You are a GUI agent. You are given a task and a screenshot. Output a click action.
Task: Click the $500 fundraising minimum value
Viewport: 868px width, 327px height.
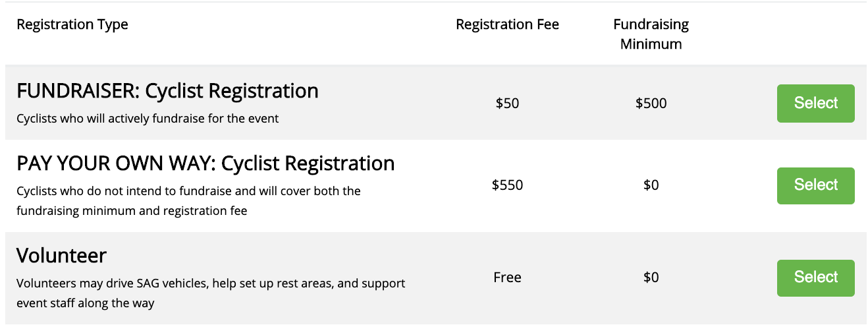click(x=651, y=104)
